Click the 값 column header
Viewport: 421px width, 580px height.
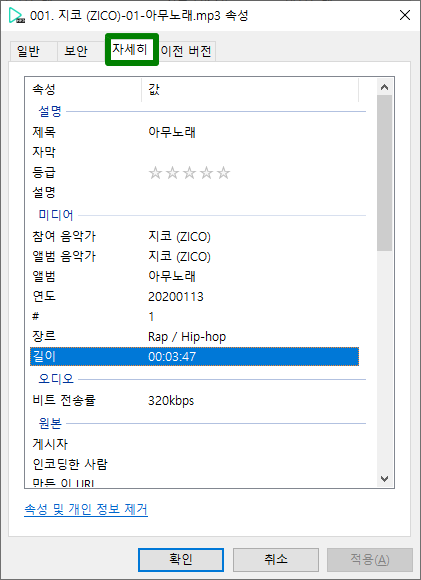250,89
